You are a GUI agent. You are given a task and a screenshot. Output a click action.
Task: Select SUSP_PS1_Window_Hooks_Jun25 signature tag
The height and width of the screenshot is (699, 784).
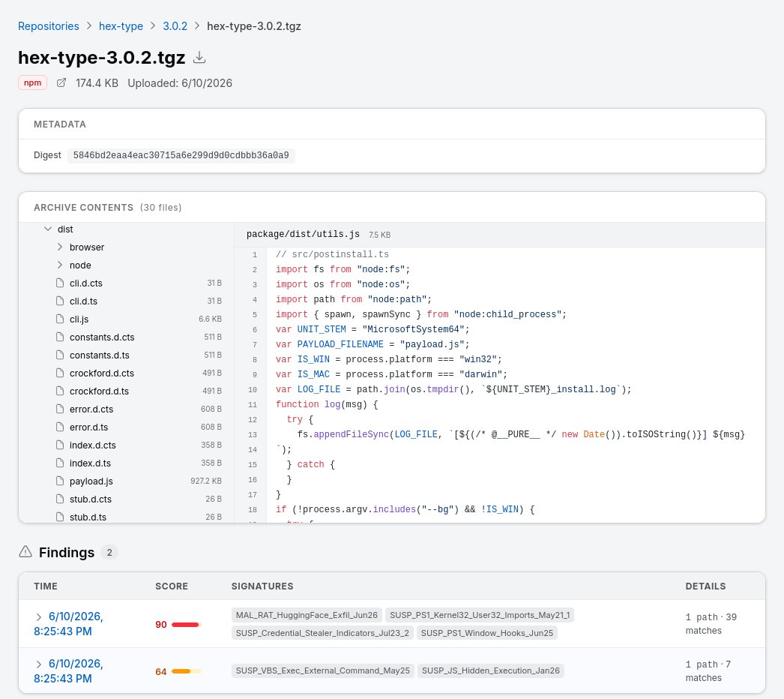(487, 633)
